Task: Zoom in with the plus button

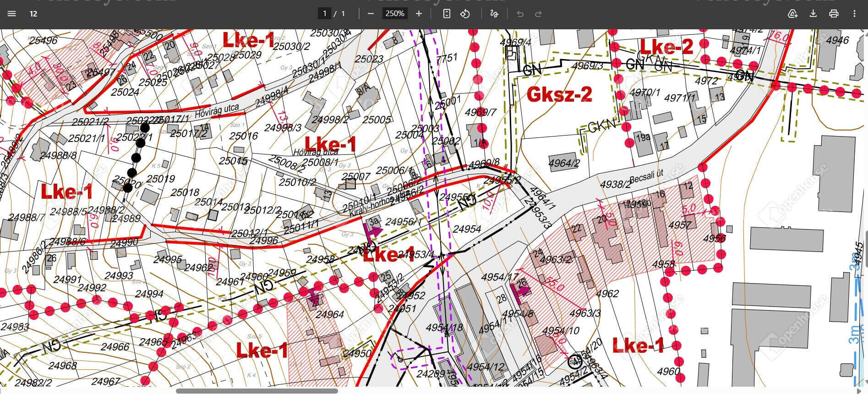Action: click(419, 14)
